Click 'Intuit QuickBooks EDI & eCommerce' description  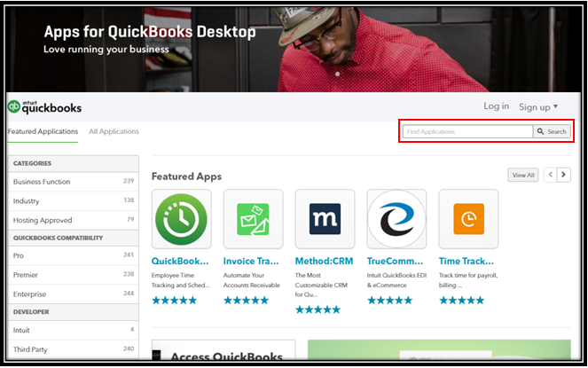[x=396, y=280]
